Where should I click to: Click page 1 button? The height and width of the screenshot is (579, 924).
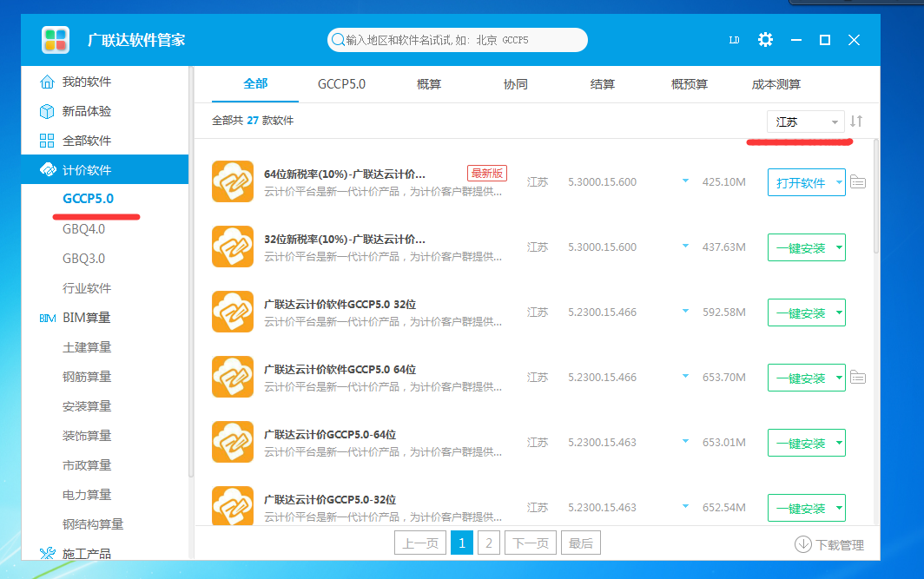click(x=462, y=543)
